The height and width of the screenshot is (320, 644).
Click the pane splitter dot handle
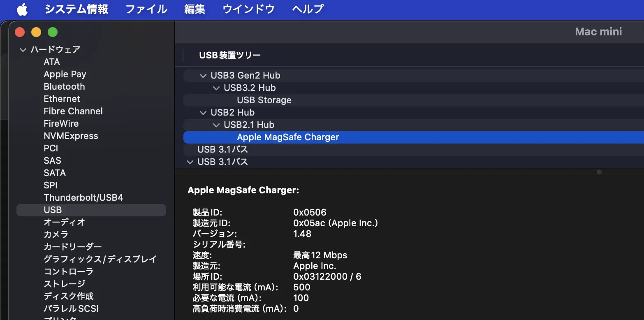599,172
